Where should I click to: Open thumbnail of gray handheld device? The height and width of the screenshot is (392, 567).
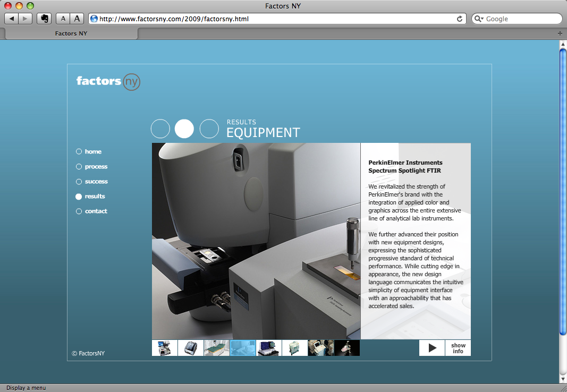(191, 348)
